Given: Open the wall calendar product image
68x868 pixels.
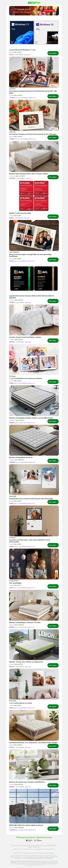Looking at the screenshot, I should [34, 521].
